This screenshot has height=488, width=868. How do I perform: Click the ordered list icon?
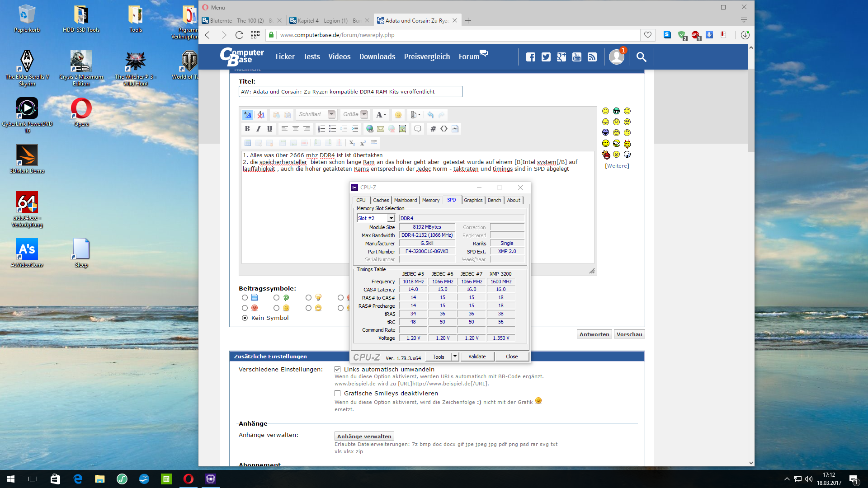[321, 129]
